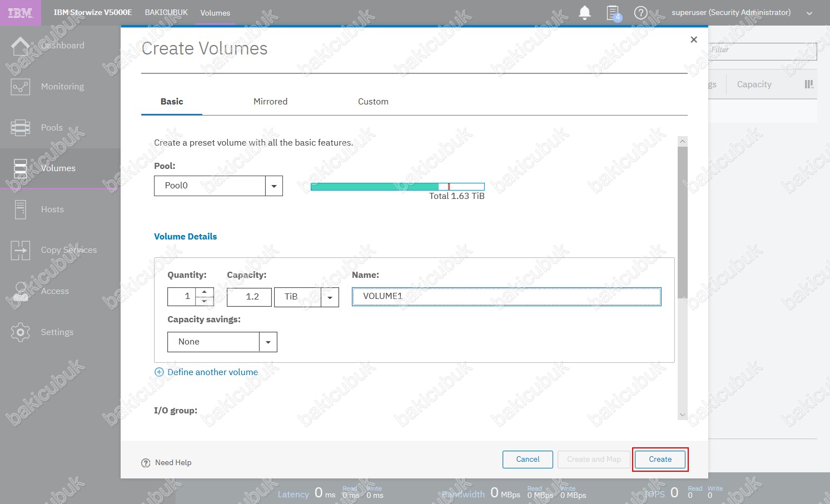The width and height of the screenshot is (830, 504).
Task: Click the BAKICUBUK system name in header
Action: pos(166,12)
